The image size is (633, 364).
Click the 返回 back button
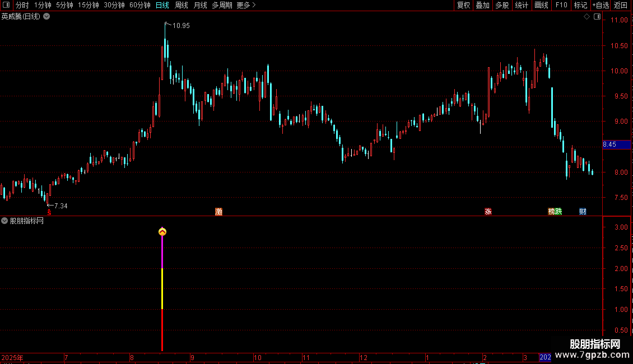[x=621, y=5]
